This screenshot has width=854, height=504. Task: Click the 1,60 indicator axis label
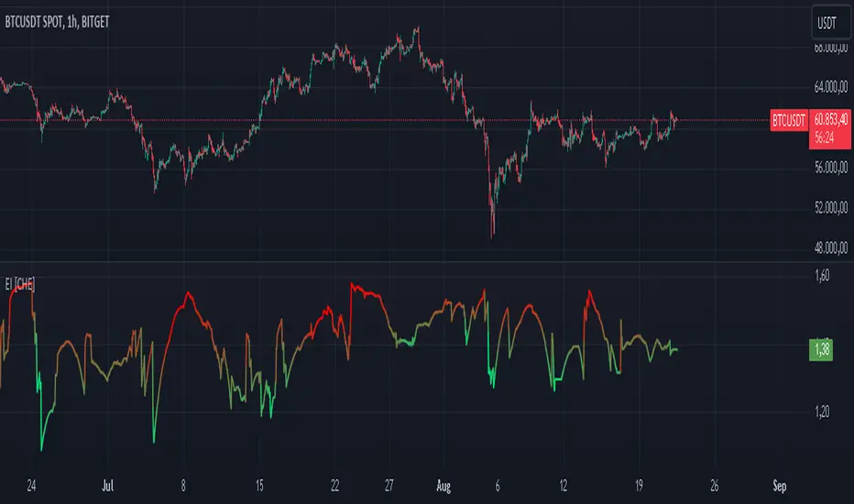click(x=822, y=276)
